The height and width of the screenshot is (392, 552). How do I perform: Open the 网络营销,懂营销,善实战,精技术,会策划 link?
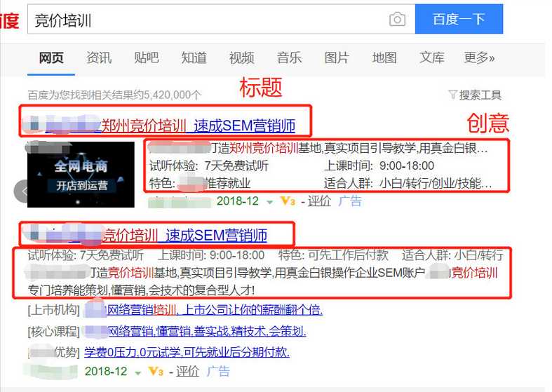207,331
